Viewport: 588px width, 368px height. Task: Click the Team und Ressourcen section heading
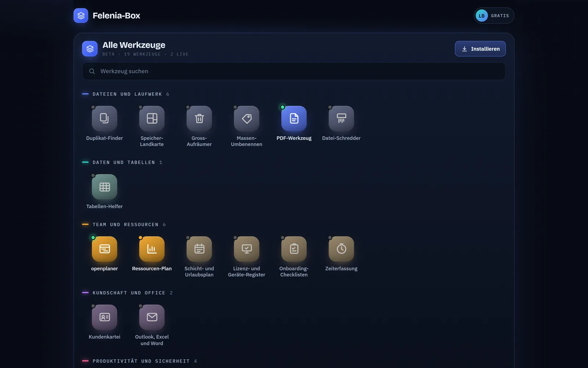(x=125, y=224)
